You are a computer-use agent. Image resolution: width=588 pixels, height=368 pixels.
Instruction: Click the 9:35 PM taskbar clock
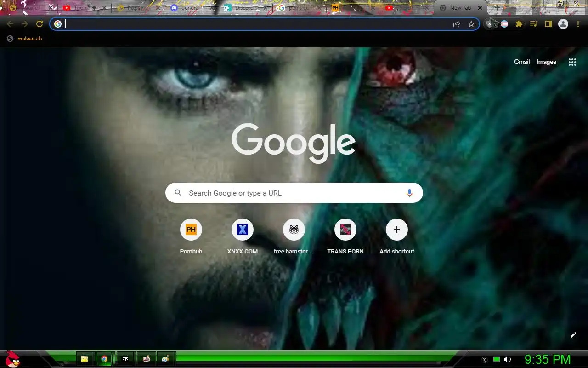pos(548,359)
